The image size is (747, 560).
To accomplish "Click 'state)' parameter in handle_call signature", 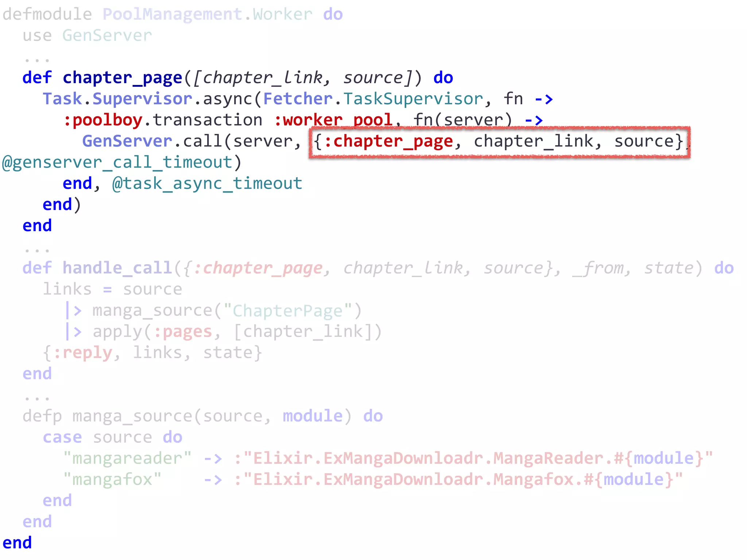I will click(673, 269).
